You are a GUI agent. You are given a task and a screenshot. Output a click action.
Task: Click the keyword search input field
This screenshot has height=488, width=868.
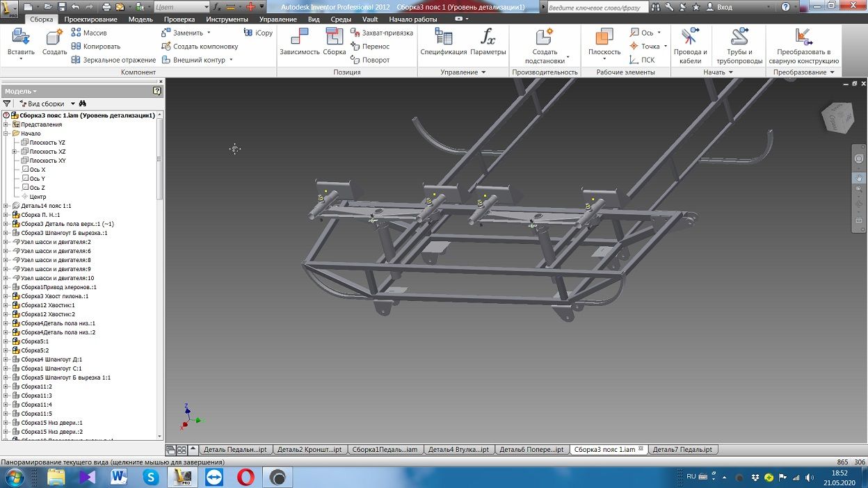[597, 7]
